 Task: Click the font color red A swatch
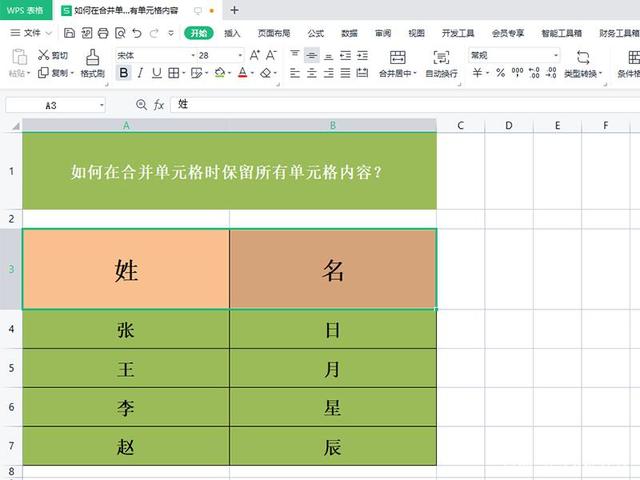pos(243,73)
